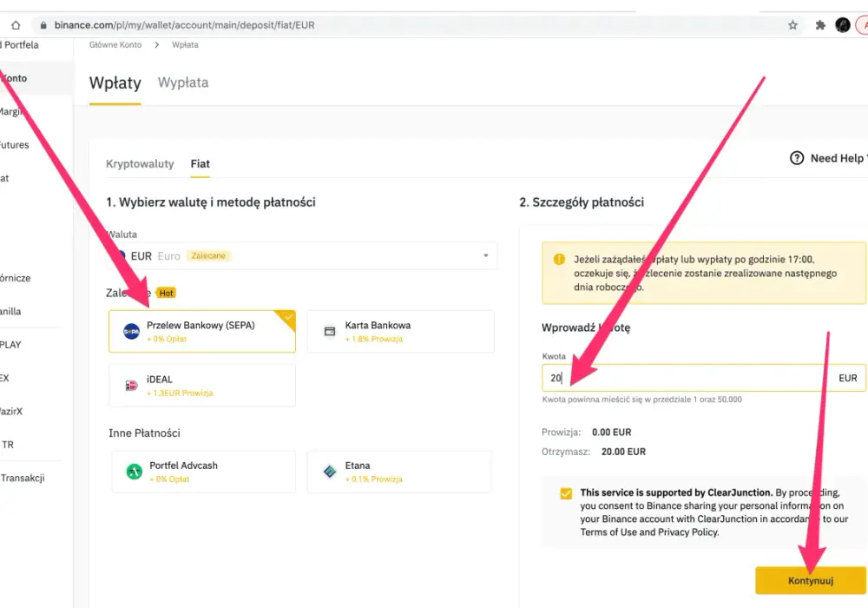868x608 pixels.
Task: Open the Waluta EUR currency dropdown
Action: (302, 256)
